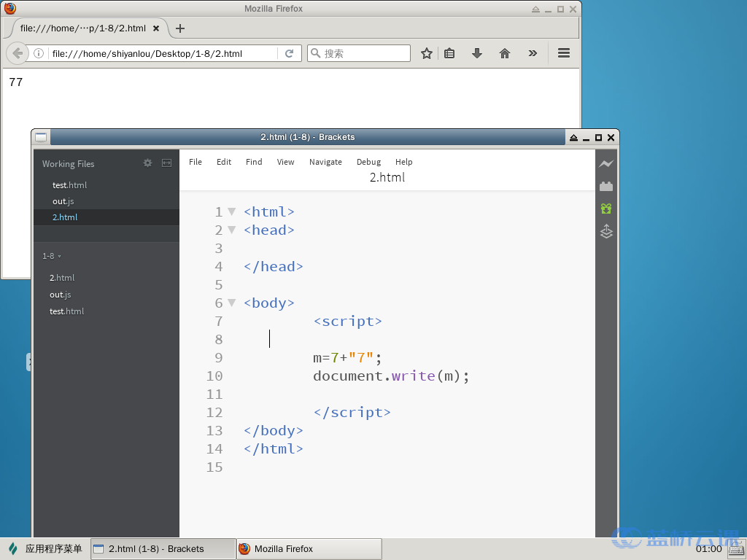Open the Firefox hamburger menu
The height and width of the screenshot is (560, 747).
click(563, 53)
